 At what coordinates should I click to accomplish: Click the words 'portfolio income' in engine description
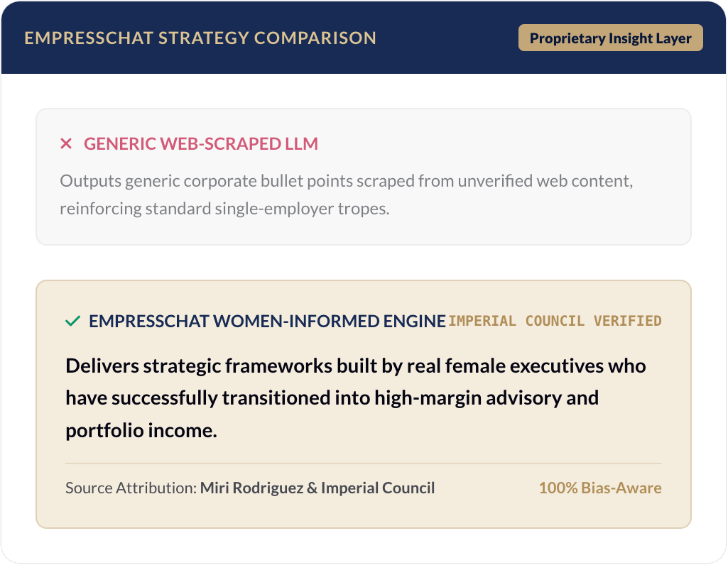tap(140, 430)
